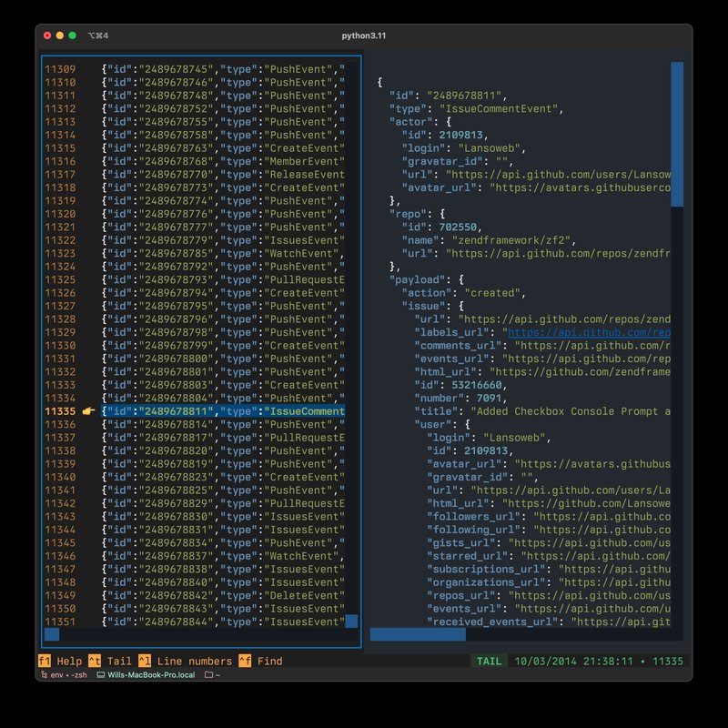Click the JSON panel horizontal scrollbar thumb
The width and height of the screenshot is (728, 728).
pos(418,634)
